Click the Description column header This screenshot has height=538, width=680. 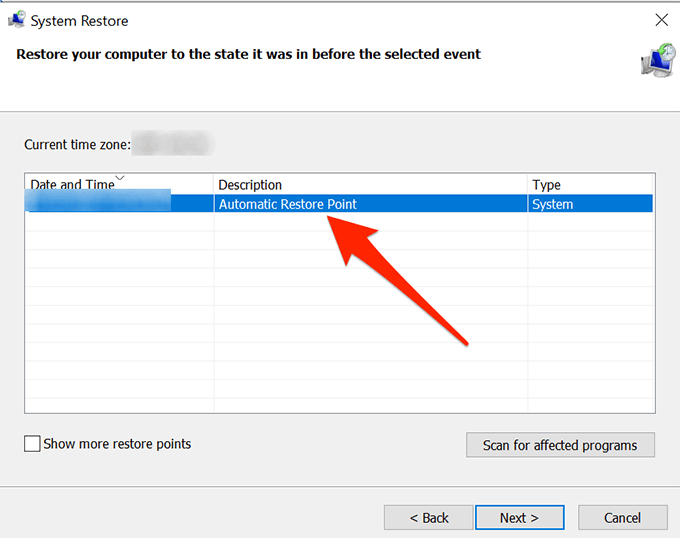tap(250, 184)
